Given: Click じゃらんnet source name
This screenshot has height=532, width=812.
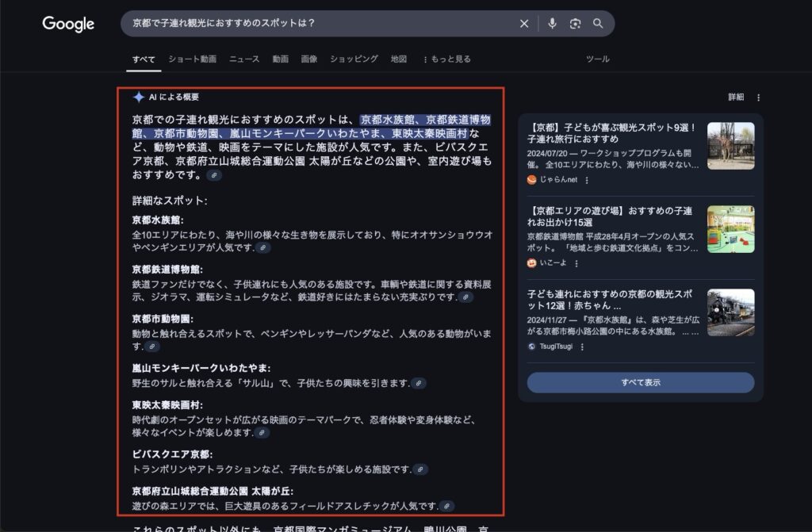Looking at the screenshot, I should click(559, 180).
